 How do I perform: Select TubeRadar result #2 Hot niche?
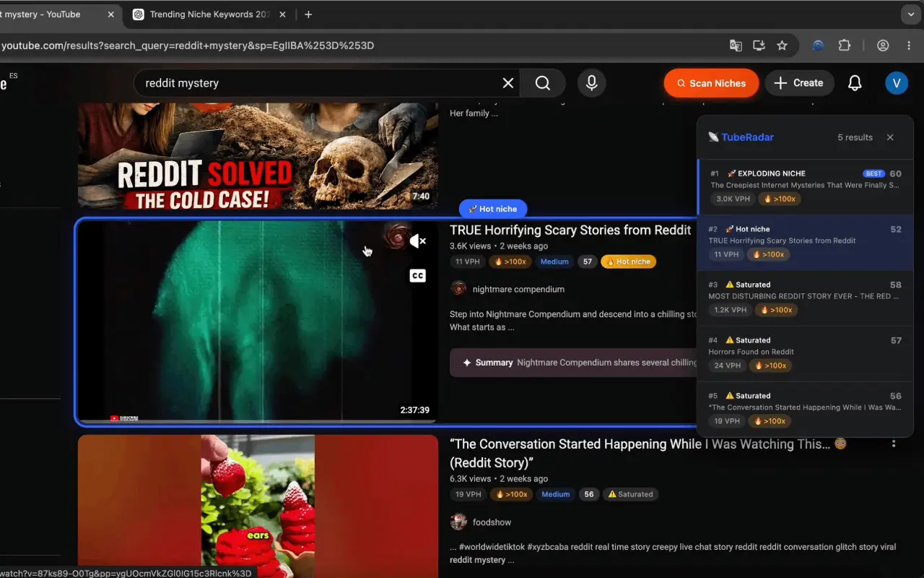click(x=805, y=243)
